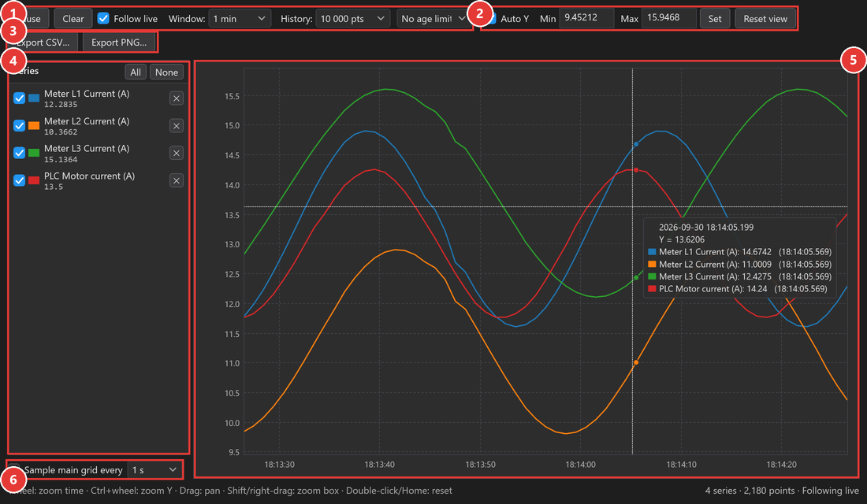Click the '4 series · 2,180 points · Following live' status

pos(782,490)
